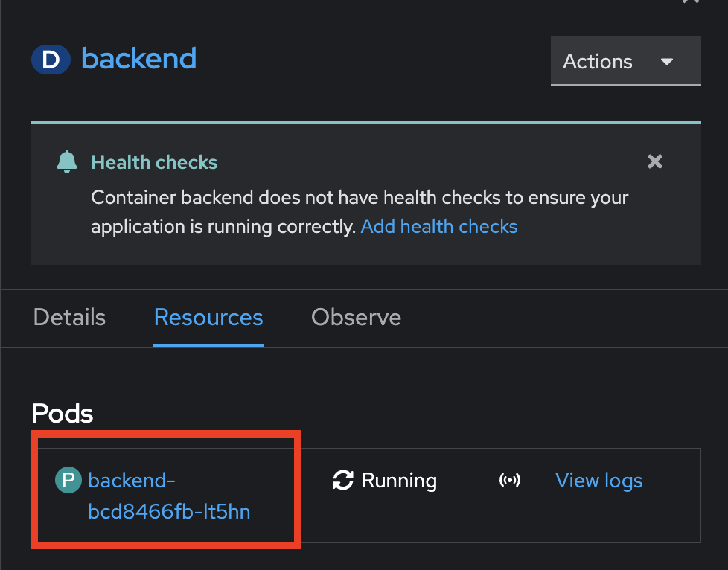
Task: Click the Add health checks link
Action: (x=438, y=226)
